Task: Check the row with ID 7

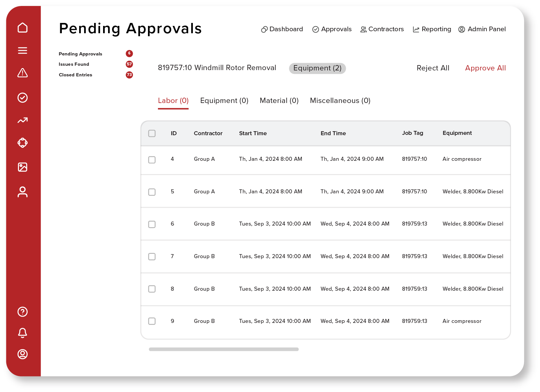Action: [x=152, y=257]
